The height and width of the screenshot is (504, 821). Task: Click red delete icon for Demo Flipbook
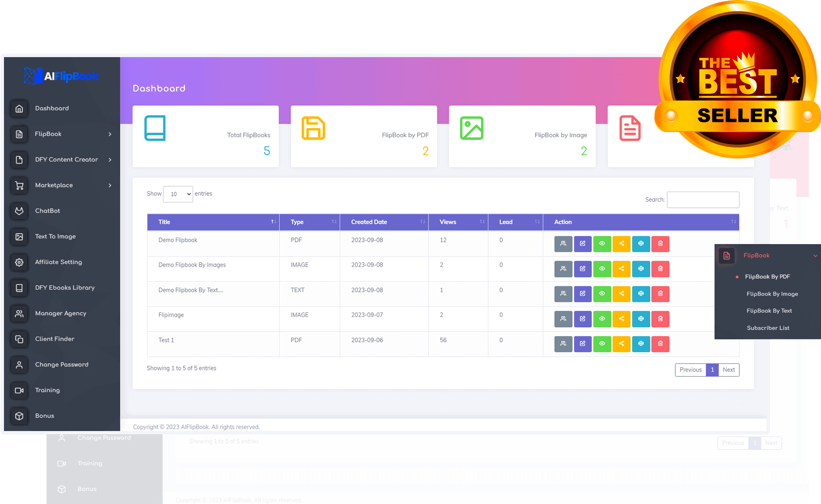660,244
